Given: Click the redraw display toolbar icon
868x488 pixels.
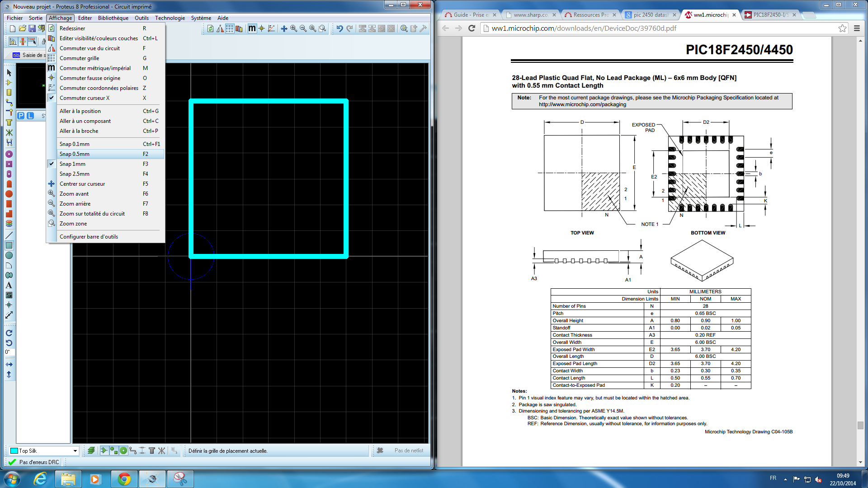Looking at the screenshot, I should (211, 28).
